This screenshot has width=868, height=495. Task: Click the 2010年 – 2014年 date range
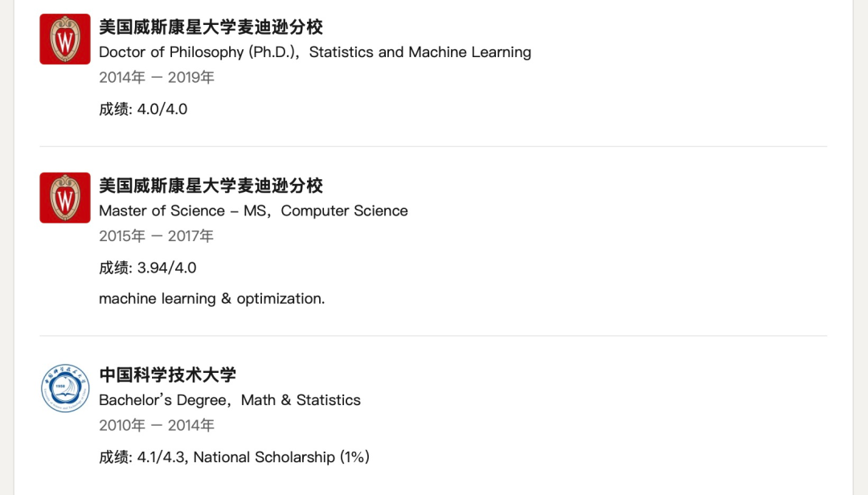coord(157,426)
